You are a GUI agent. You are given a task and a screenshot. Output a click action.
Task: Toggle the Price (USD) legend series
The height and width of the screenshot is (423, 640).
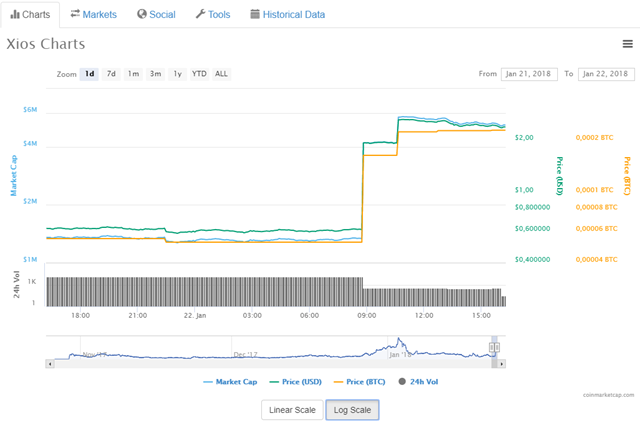(296, 382)
